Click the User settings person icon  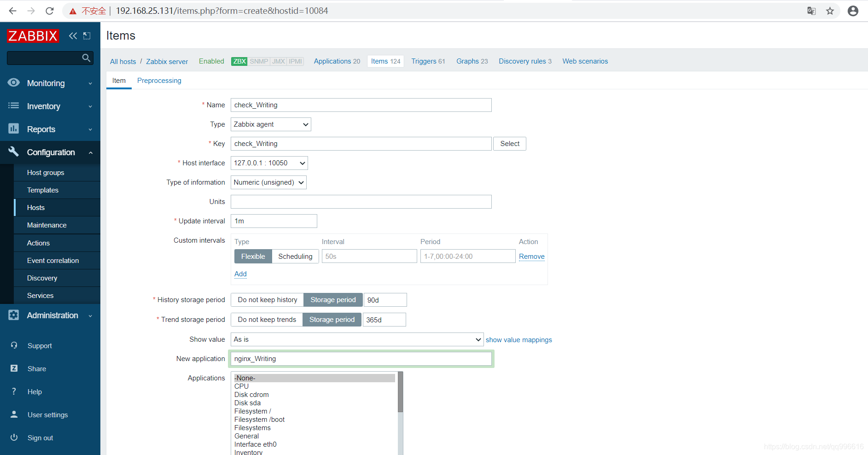click(x=14, y=414)
